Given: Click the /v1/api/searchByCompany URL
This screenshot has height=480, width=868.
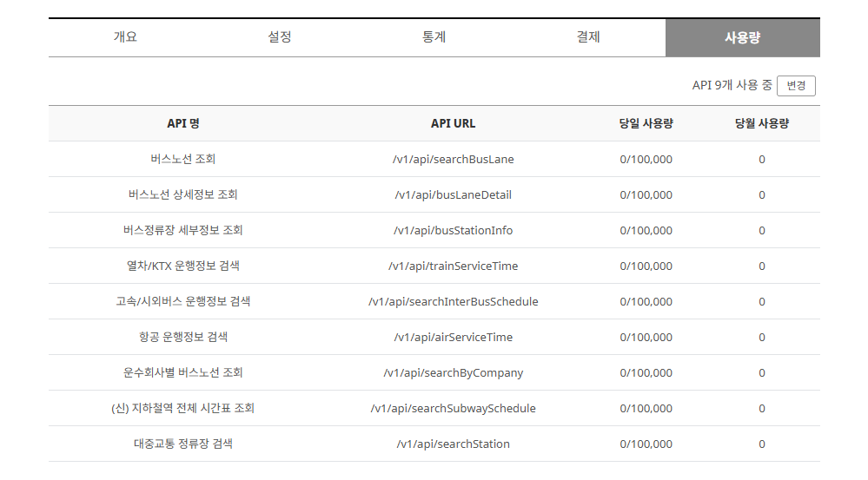Looking at the screenshot, I should coord(454,372).
